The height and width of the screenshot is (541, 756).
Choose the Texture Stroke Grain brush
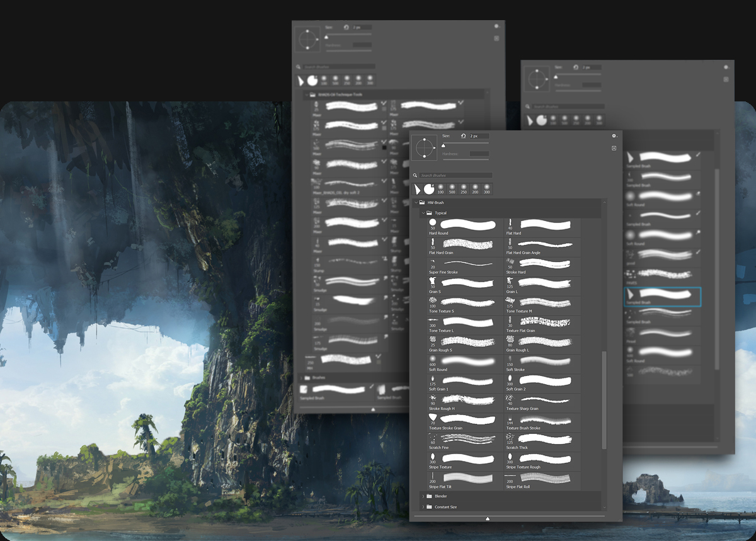[x=466, y=423]
